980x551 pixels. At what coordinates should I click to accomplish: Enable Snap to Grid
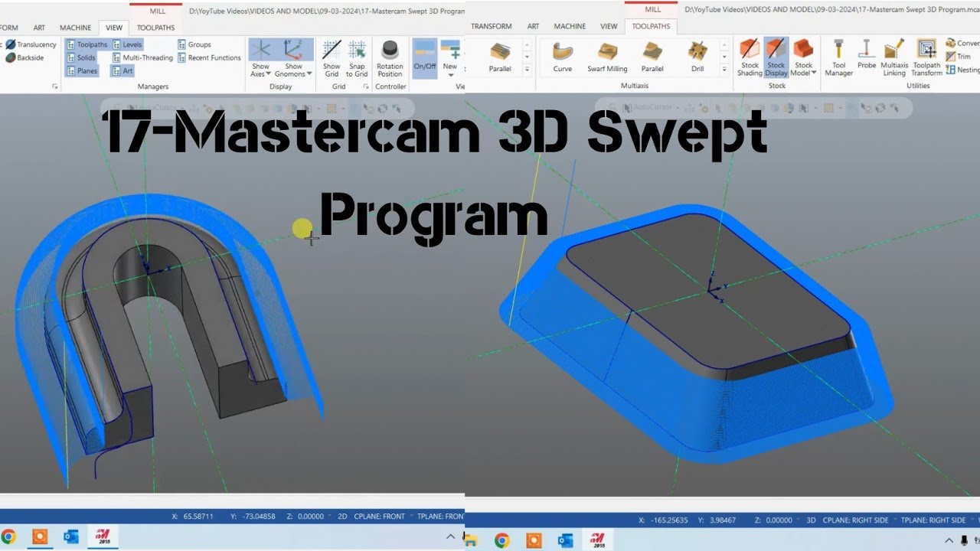coord(357,58)
